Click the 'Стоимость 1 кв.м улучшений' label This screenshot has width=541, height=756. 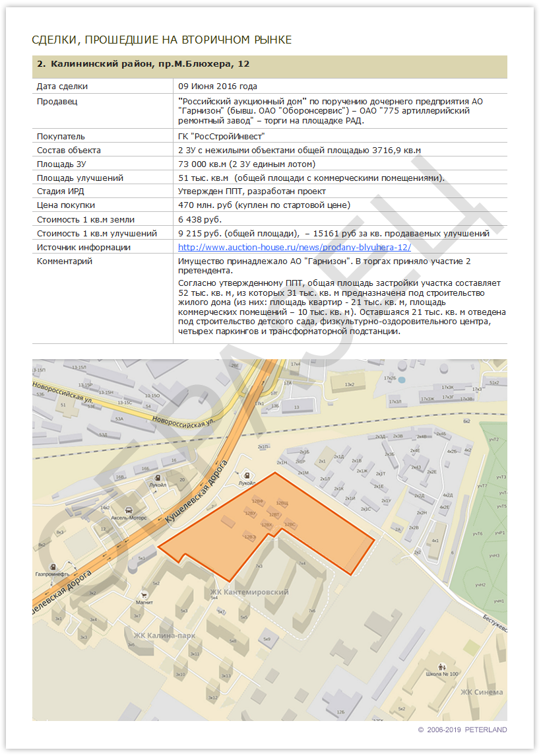tap(97, 233)
